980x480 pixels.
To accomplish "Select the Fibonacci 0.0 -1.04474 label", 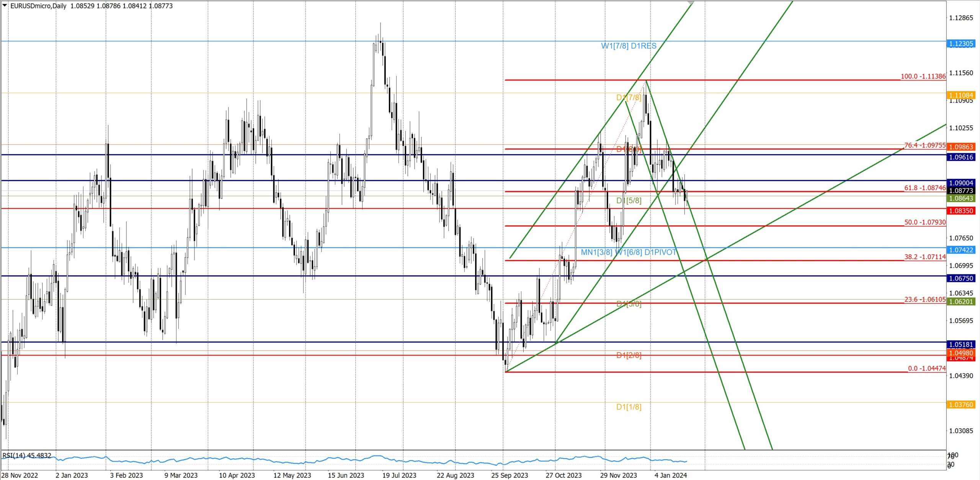I will 926,368.
